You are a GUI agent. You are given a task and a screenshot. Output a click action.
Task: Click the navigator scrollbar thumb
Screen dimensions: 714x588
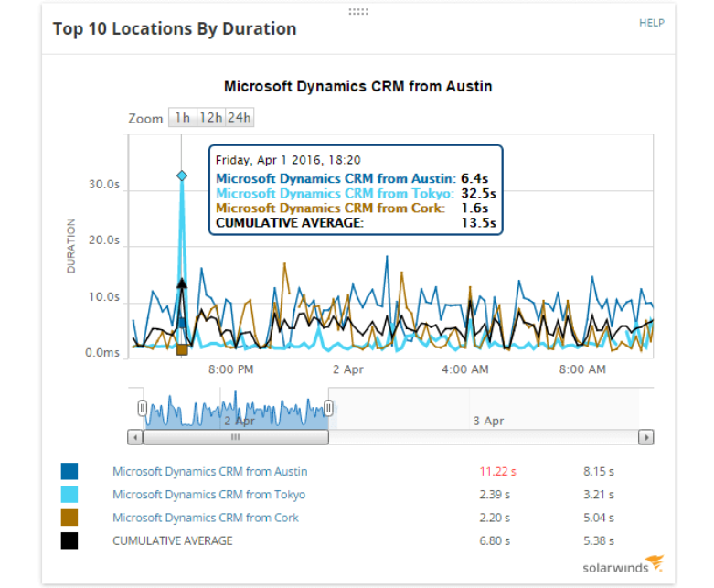[236, 437]
